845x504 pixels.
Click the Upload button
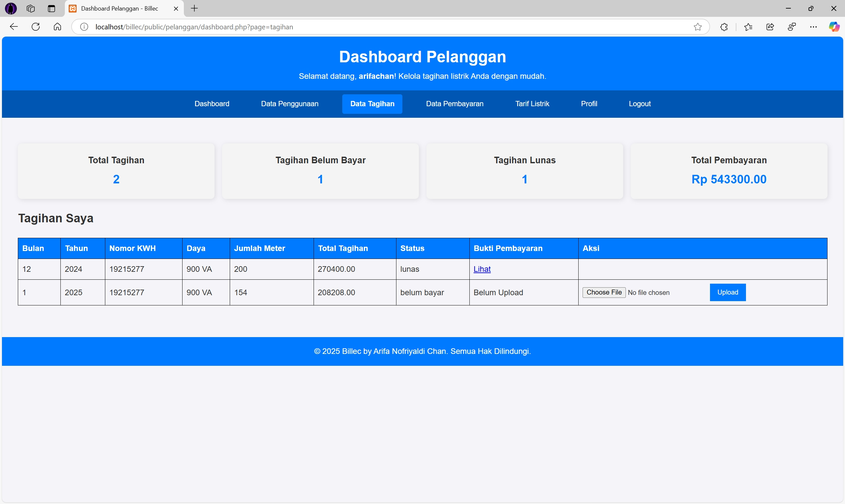pyautogui.click(x=727, y=293)
